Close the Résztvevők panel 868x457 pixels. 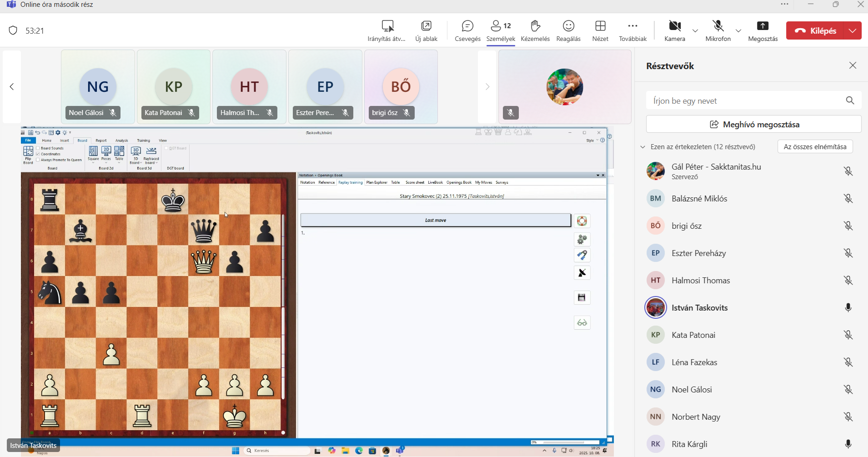[x=853, y=65]
